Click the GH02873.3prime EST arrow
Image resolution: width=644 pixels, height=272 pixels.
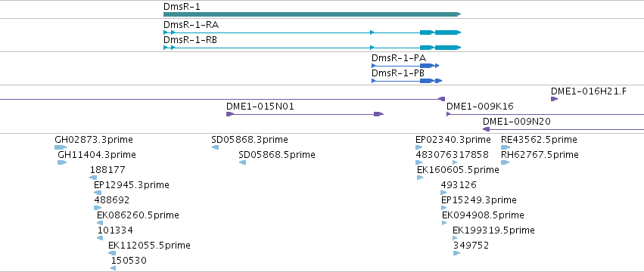coord(61,147)
